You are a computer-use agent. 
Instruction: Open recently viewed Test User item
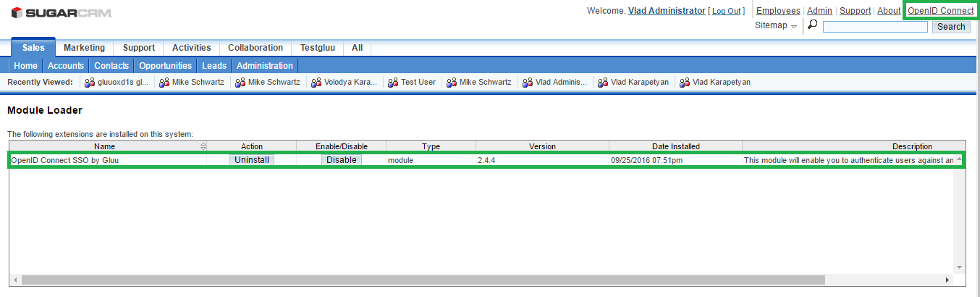418,83
